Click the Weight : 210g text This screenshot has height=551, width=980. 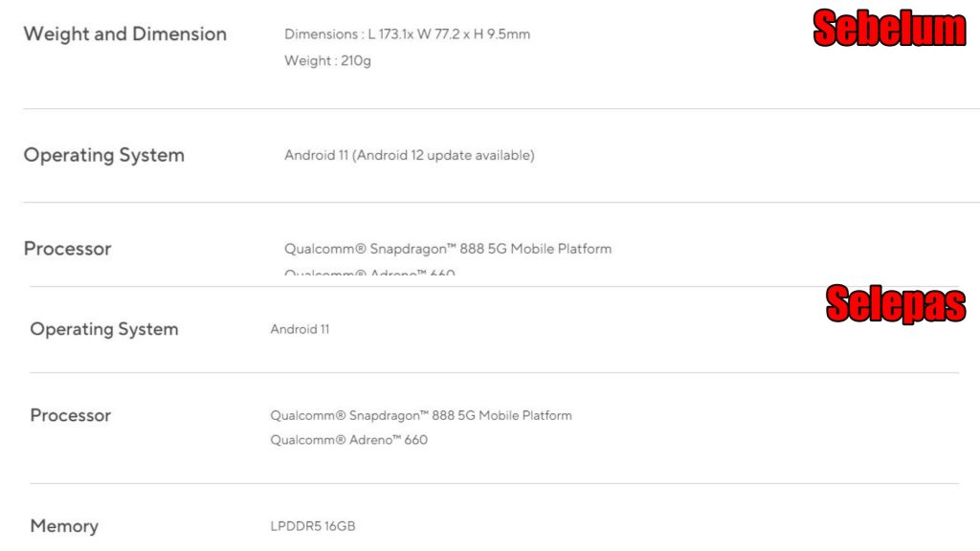tap(327, 60)
